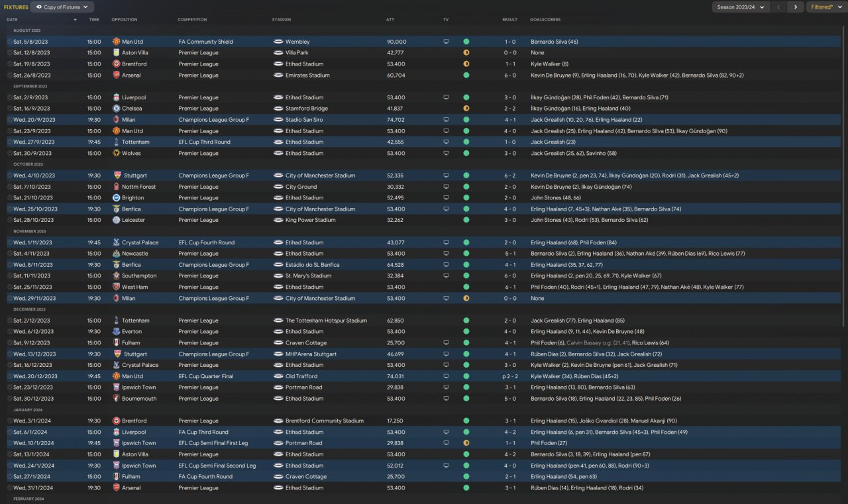Image resolution: width=848 pixels, height=504 pixels.
Task: Click the Nottm Forest club badge
Action: [116, 187]
